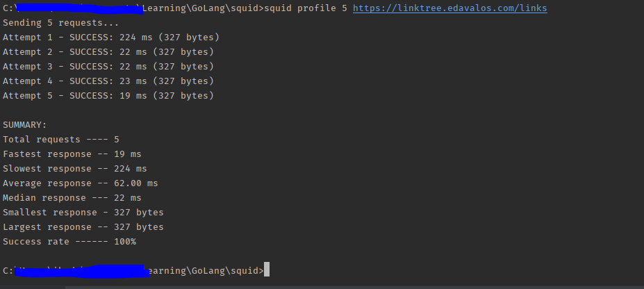Select the Attempt 3 result line
This screenshot has height=289, width=644.
click(108, 67)
